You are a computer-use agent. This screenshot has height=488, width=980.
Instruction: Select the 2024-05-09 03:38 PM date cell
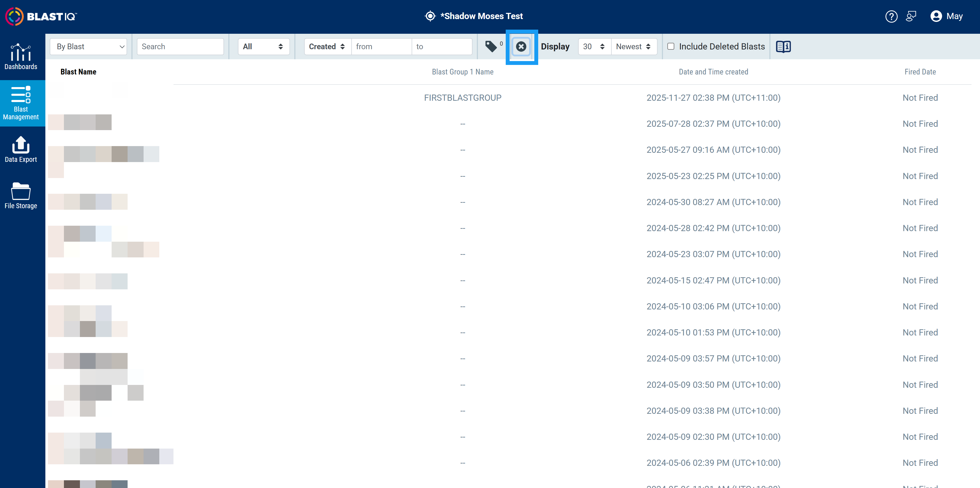pyautogui.click(x=713, y=411)
